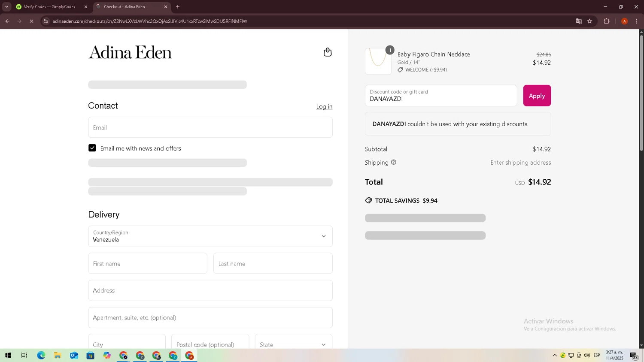
Task: Click the Adina Eden logo
Action: pos(130,52)
